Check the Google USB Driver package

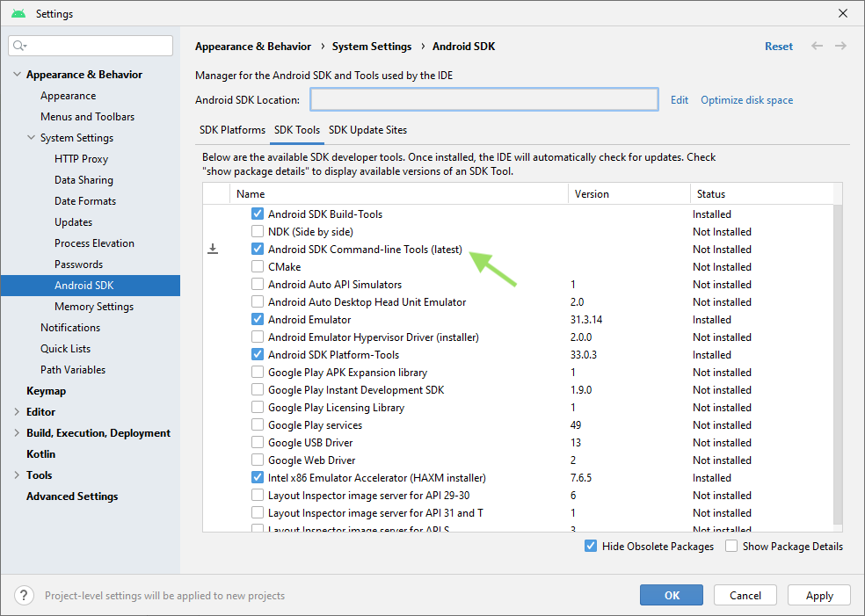coord(258,442)
